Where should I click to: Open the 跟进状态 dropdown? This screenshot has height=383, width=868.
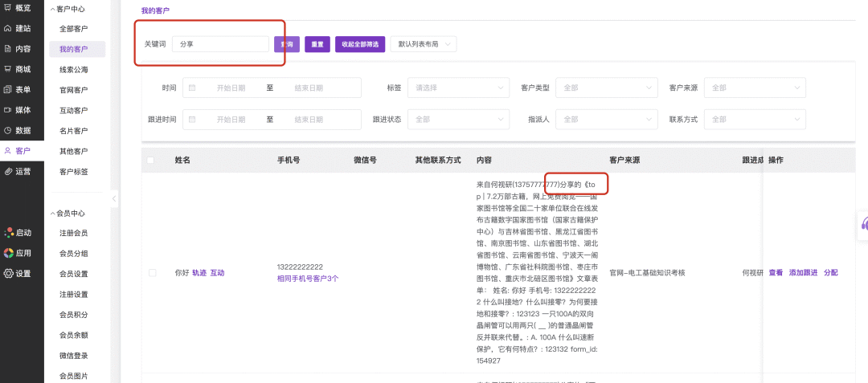(x=458, y=120)
